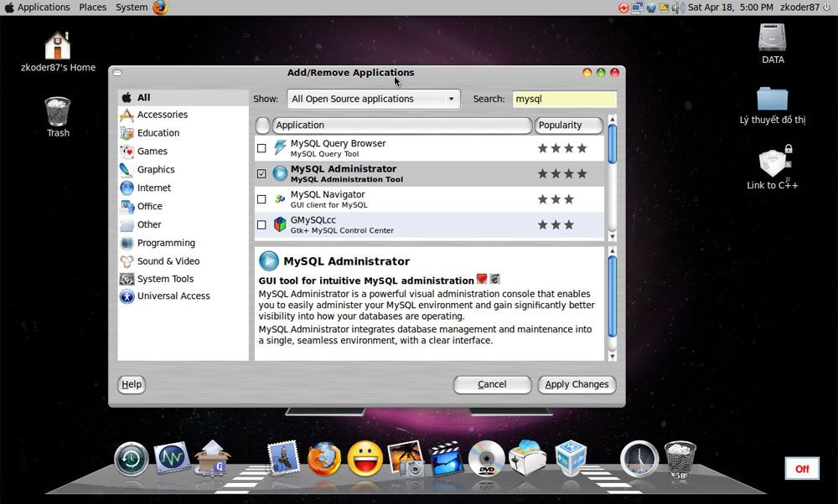
Task: Select the DATA drive desktop icon
Action: pyautogui.click(x=773, y=44)
